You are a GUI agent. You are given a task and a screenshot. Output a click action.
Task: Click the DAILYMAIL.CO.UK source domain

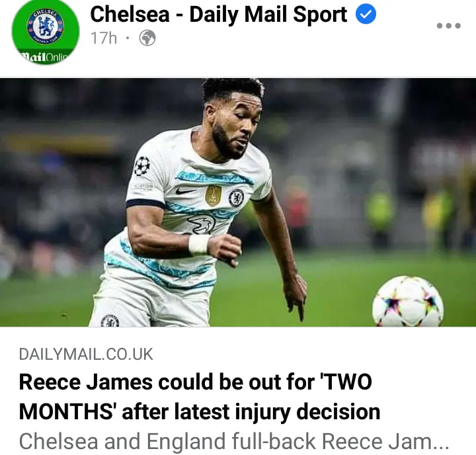point(86,354)
